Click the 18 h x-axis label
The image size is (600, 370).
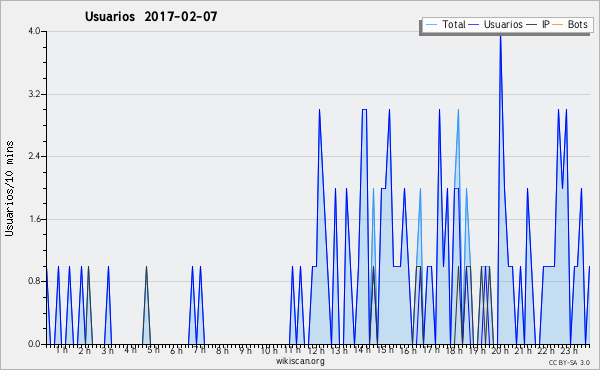pos(454,350)
